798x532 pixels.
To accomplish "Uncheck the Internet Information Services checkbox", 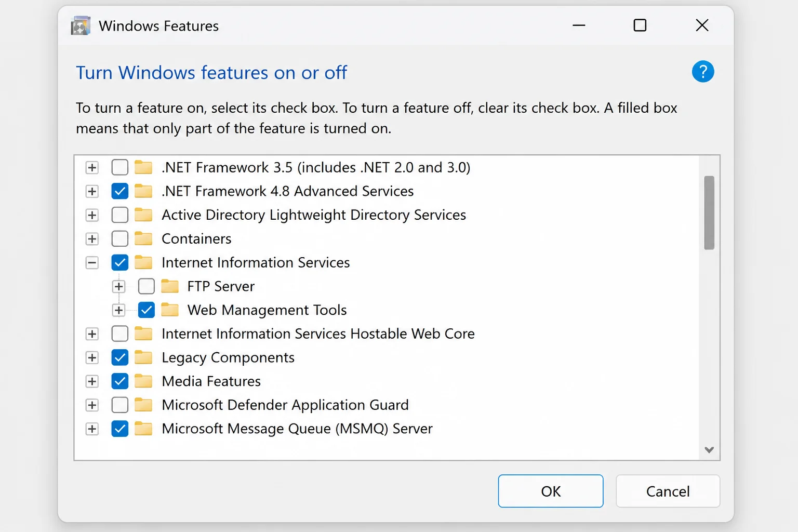I will pyautogui.click(x=120, y=262).
